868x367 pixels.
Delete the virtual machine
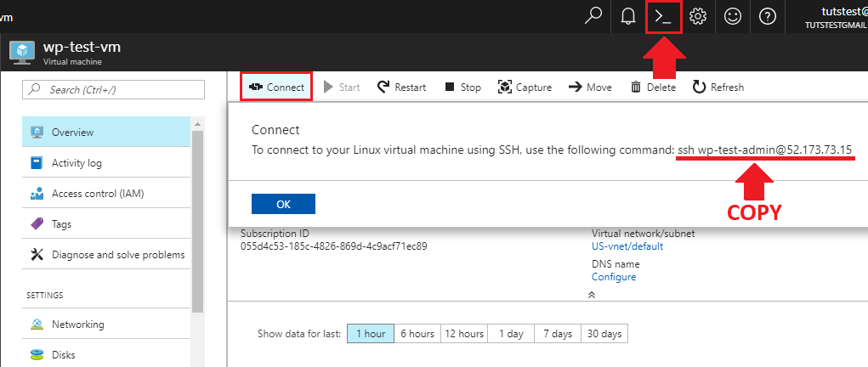(653, 87)
